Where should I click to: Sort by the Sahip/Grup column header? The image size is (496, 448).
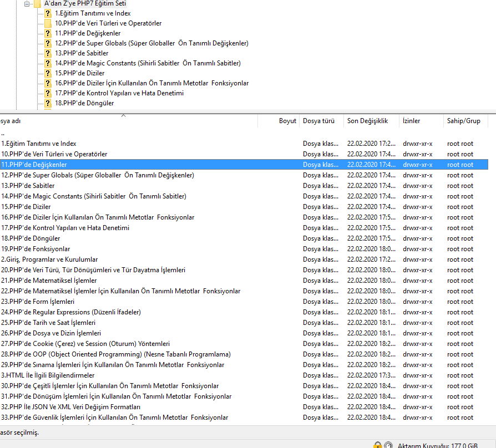[x=465, y=121]
